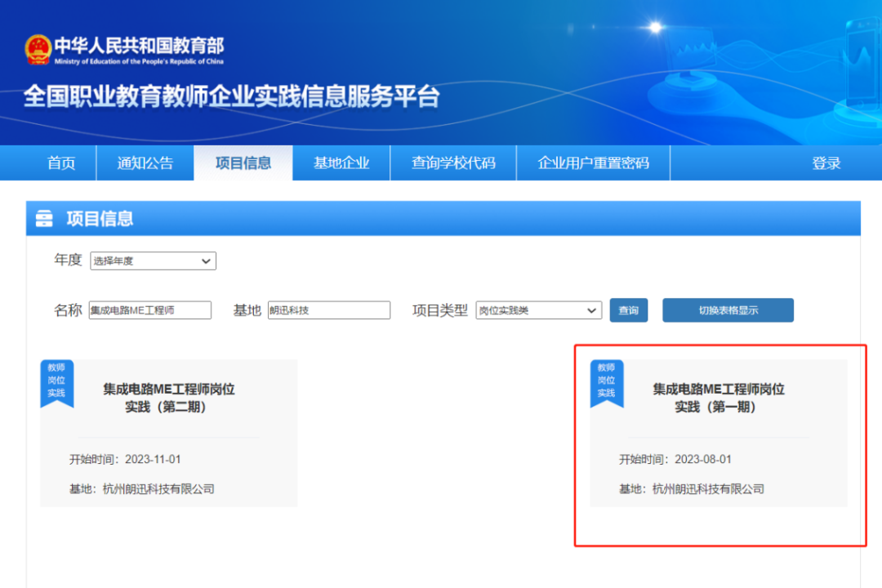Click Ministry of Education English subtitle

click(x=139, y=61)
